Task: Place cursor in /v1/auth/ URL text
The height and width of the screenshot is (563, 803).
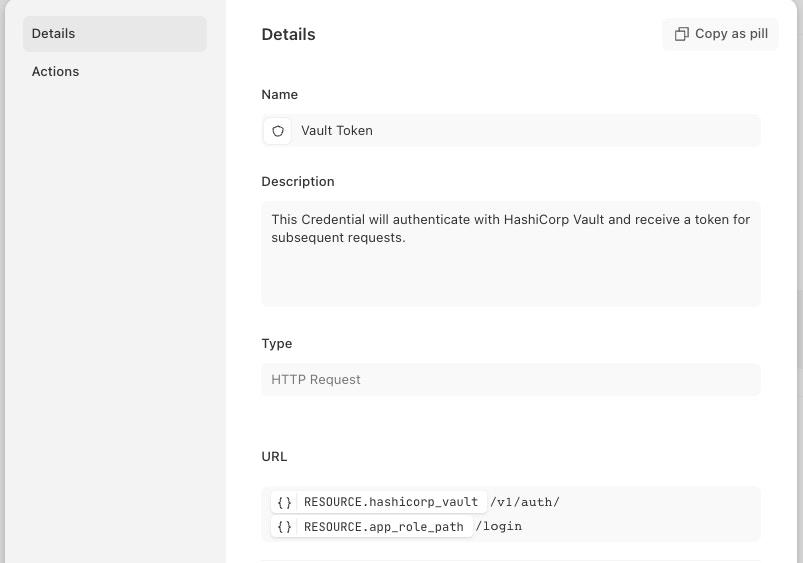Action: (x=525, y=502)
